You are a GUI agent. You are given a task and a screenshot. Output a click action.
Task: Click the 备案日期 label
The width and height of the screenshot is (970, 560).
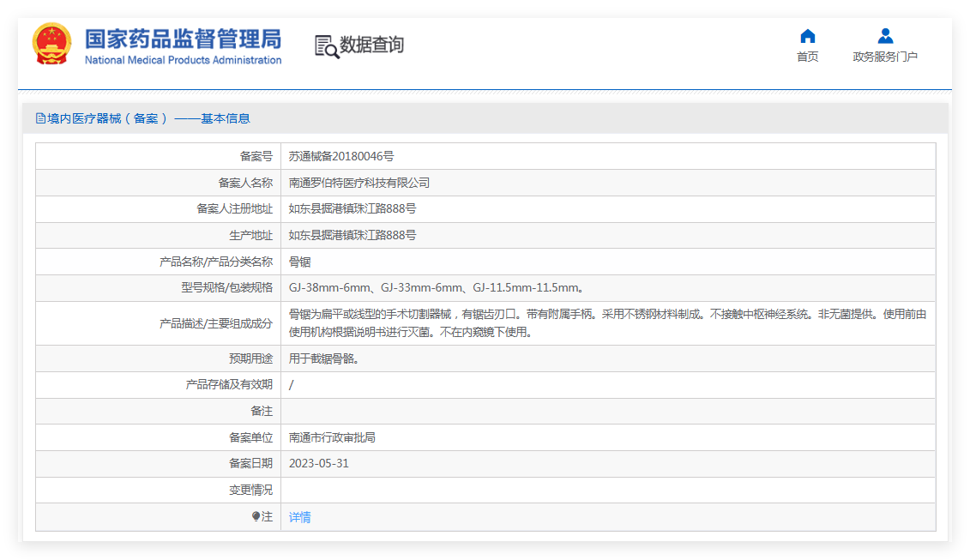coord(250,463)
